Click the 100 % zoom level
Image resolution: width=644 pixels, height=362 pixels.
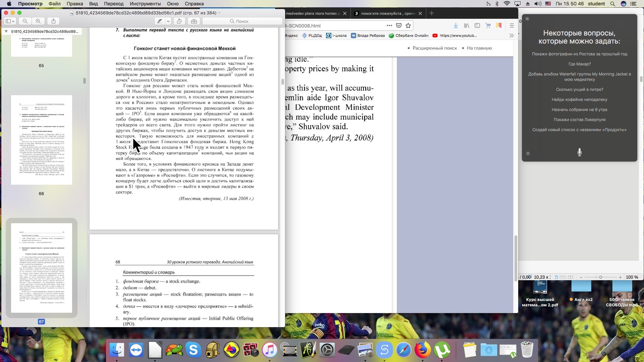[x=632, y=277]
